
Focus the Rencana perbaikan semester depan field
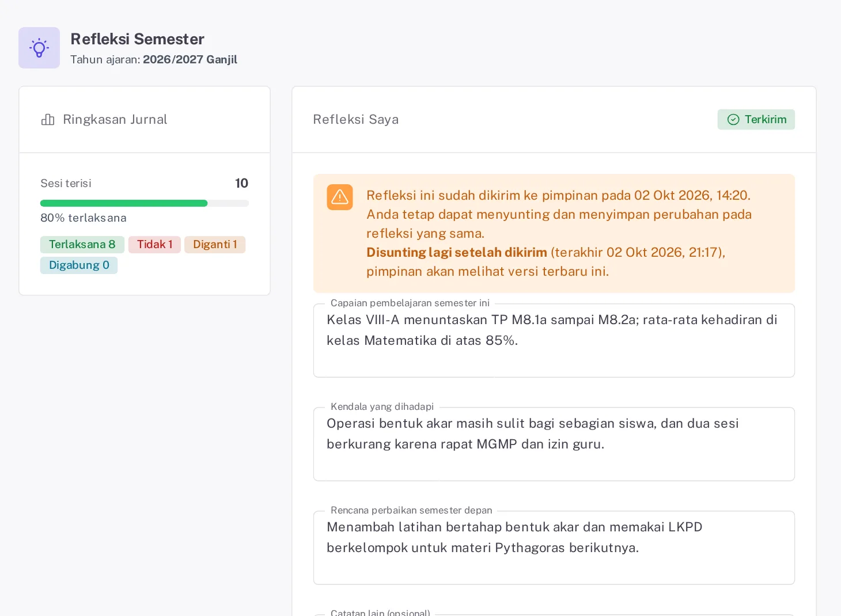tap(554, 547)
